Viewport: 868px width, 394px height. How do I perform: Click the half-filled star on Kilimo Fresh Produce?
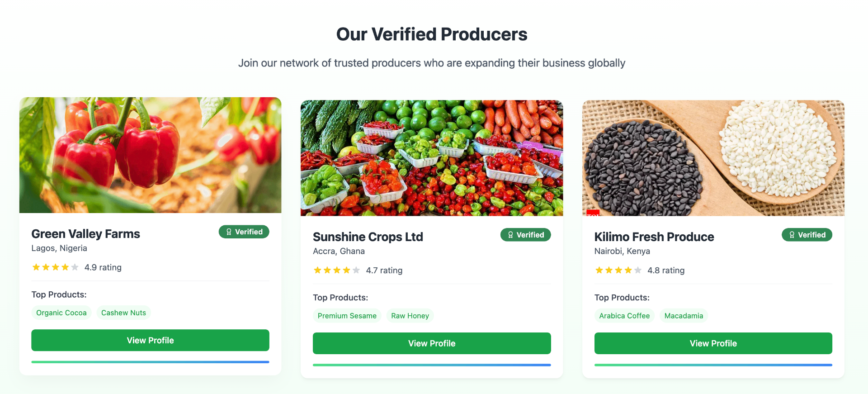[637, 270]
